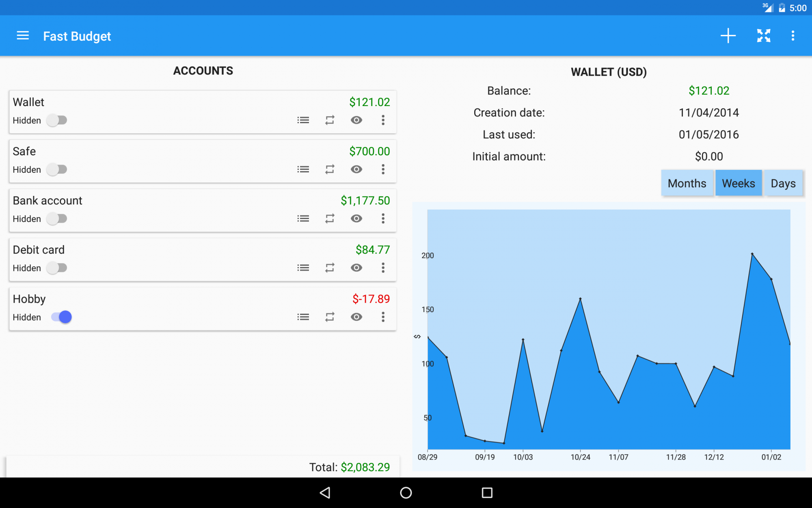Tap the Debit card eye icon
Viewport: 812px width, 508px height.
(x=356, y=268)
